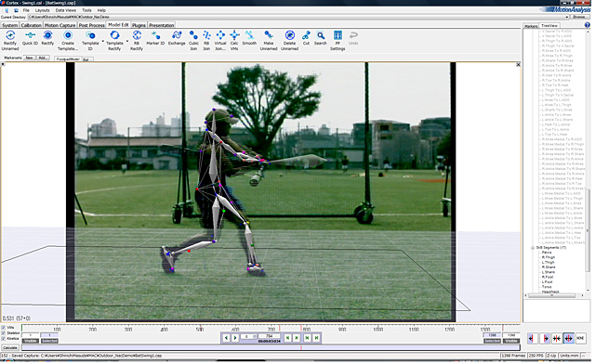Click the Template ID icon

(90, 35)
